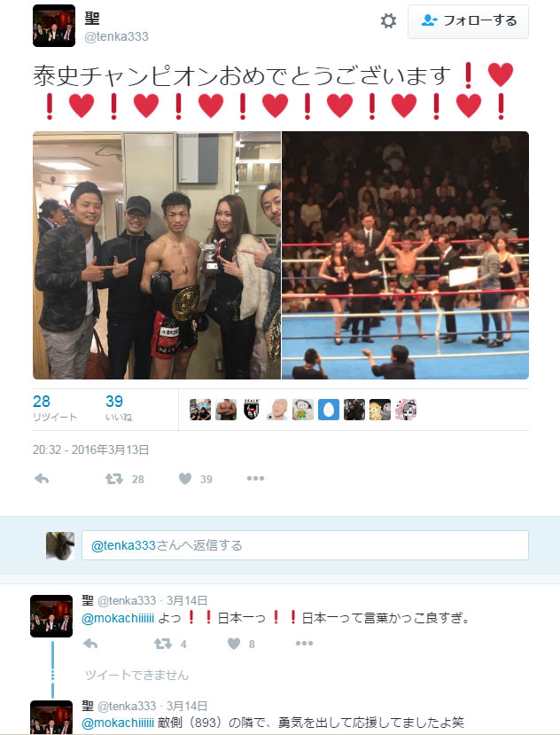Open the bald cartoon avatar liker profile
Viewport: 560px width, 735px height.
tap(277, 410)
